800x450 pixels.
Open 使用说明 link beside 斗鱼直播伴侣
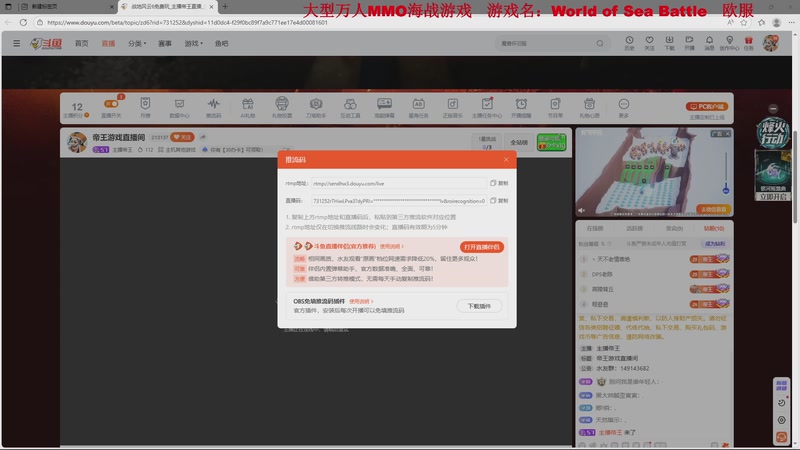(391, 246)
